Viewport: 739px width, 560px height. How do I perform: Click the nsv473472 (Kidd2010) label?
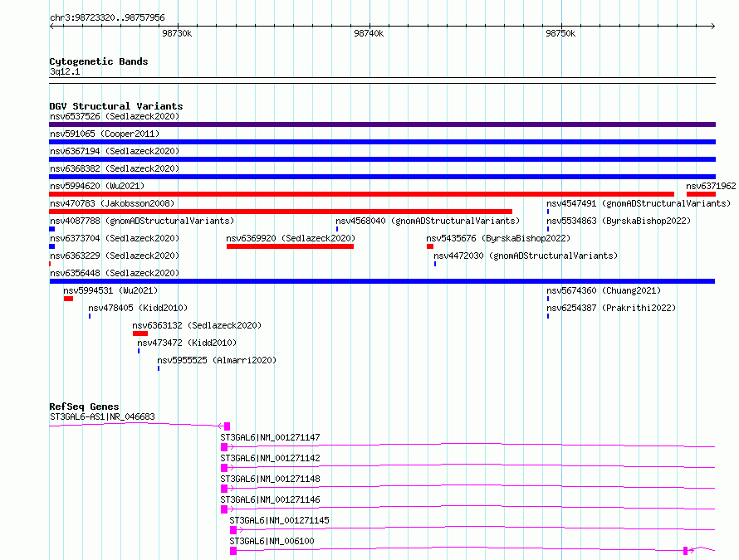tap(187, 343)
